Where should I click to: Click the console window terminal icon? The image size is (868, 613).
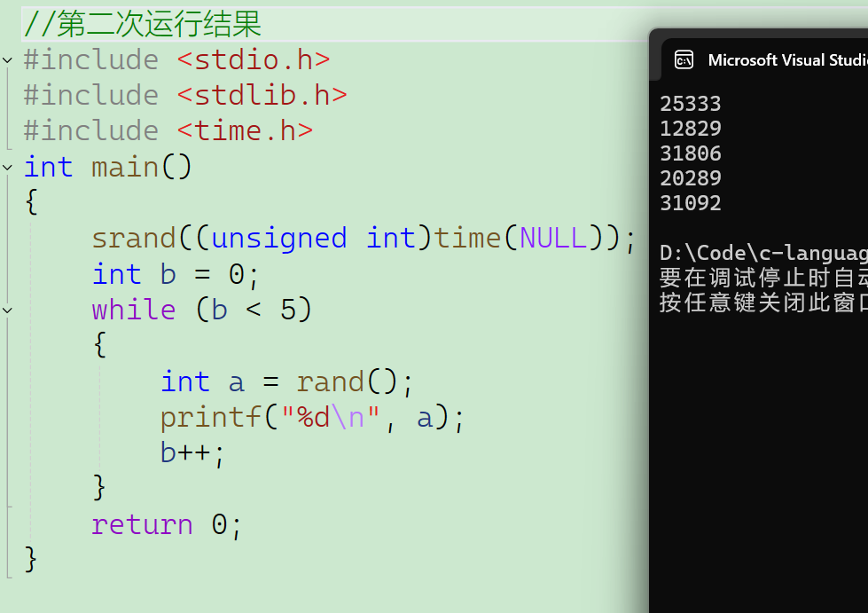[684, 59]
